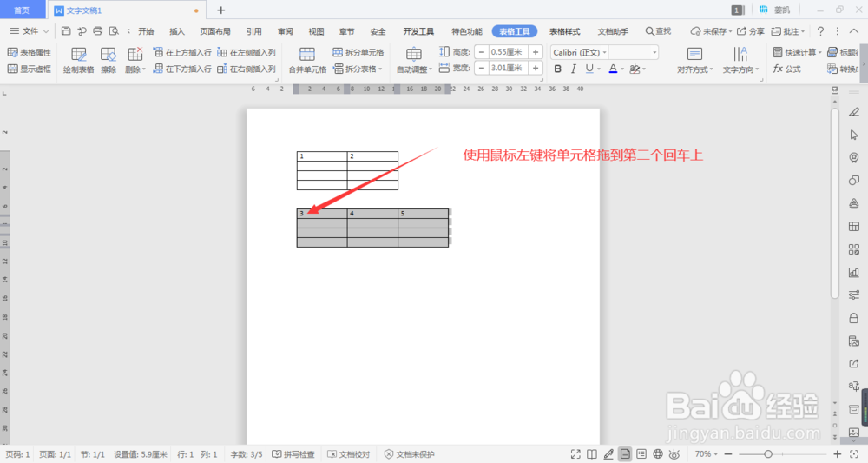The height and width of the screenshot is (463, 868).
Task: Switch to the 开始 ribbon tab
Action: pos(146,31)
